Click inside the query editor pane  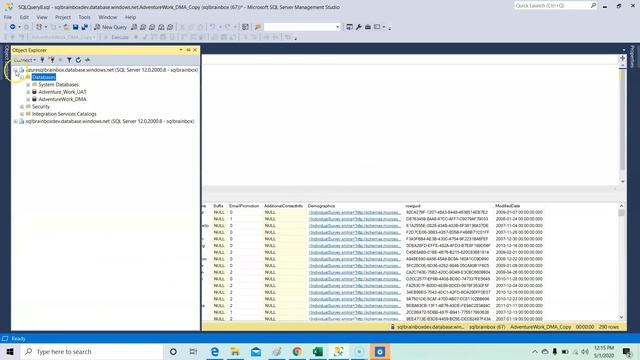click(410, 124)
